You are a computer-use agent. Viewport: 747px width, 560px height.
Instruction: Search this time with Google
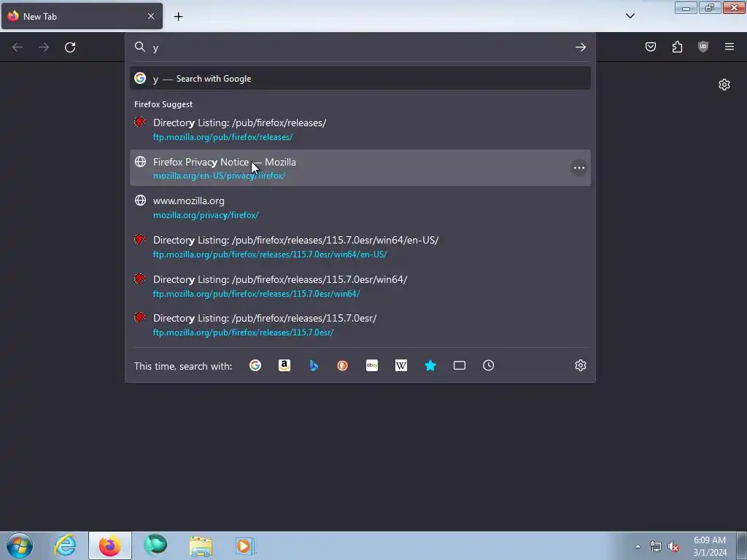pyautogui.click(x=255, y=365)
